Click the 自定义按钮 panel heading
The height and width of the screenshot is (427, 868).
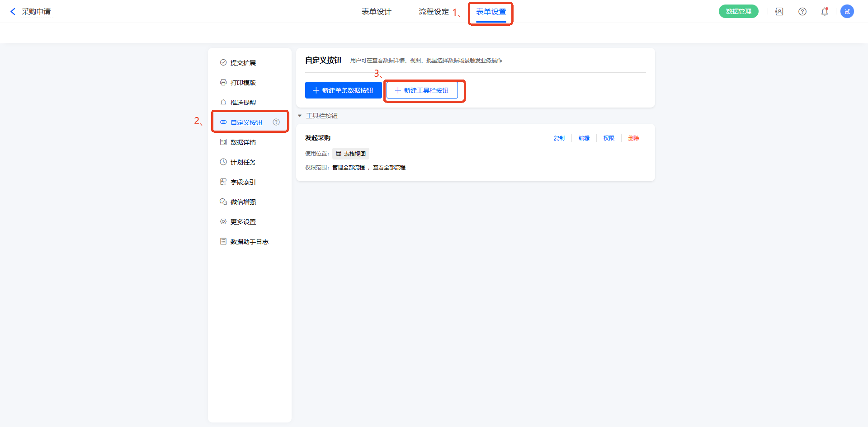point(323,60)
